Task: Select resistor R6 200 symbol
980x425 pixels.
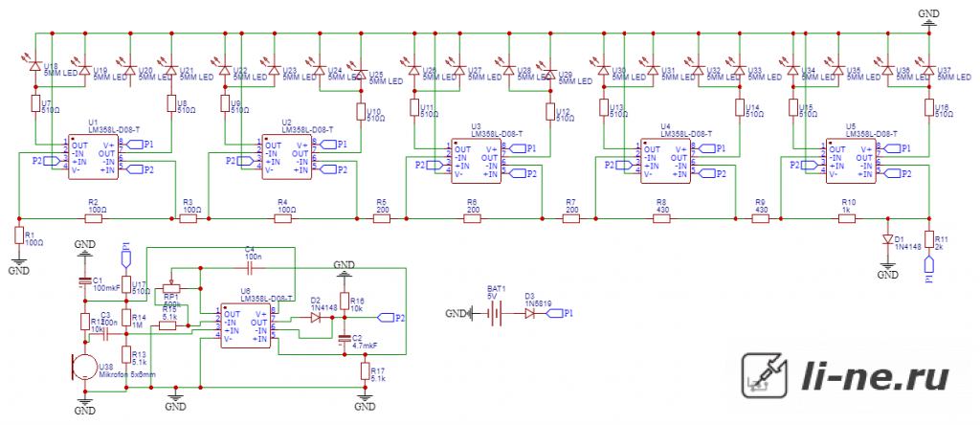Action: point(472,218)
